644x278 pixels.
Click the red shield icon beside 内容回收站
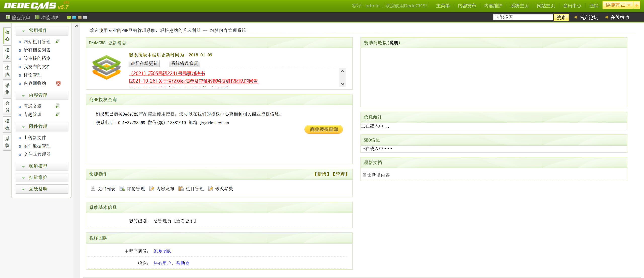point(58,83)
